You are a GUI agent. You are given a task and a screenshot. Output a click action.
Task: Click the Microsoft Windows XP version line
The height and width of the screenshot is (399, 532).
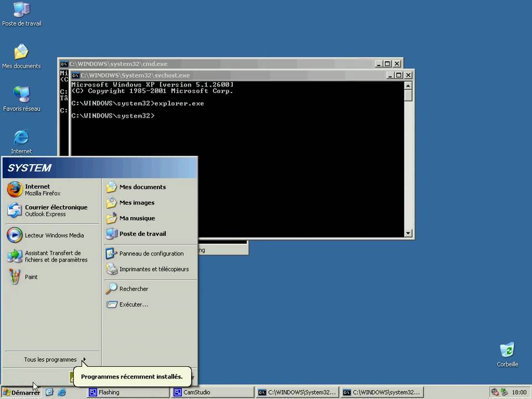152,84
